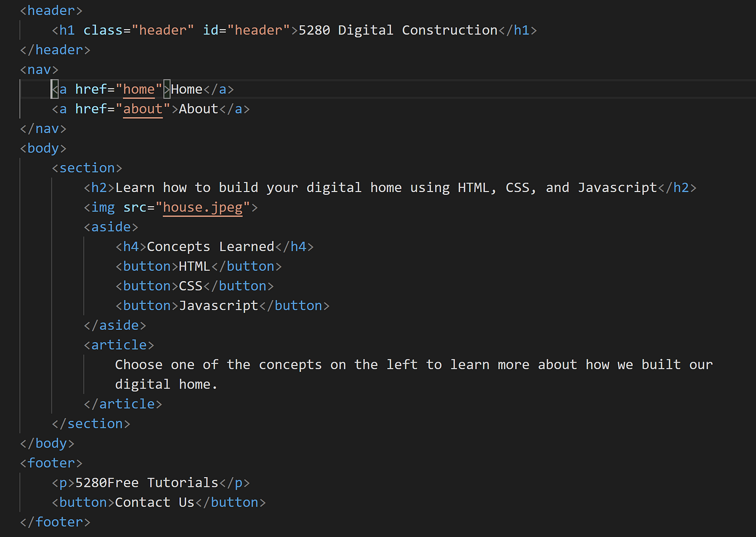Click the closing footer tag

click(x=55, y=521)
